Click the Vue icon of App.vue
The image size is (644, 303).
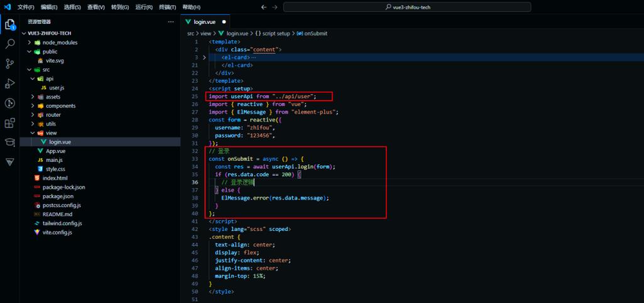(40, 151)
